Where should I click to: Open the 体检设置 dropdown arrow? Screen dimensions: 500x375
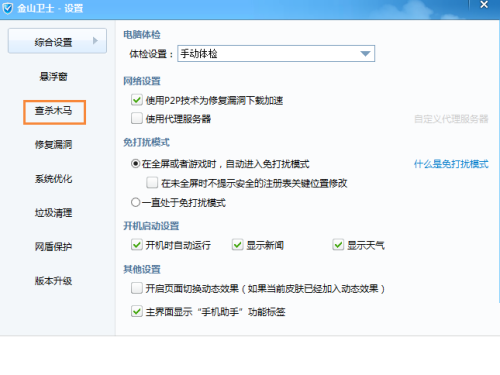365,54
